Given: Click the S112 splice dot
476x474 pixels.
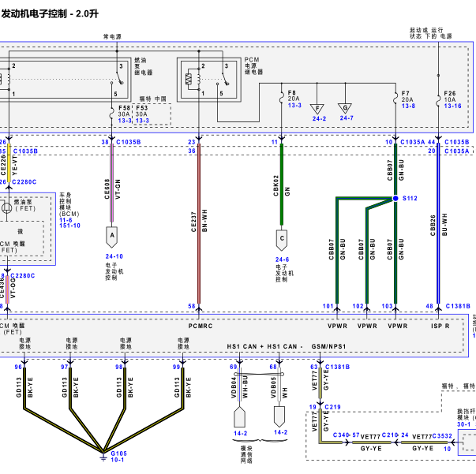Looking at the screenshot, I should pos(395,198).
